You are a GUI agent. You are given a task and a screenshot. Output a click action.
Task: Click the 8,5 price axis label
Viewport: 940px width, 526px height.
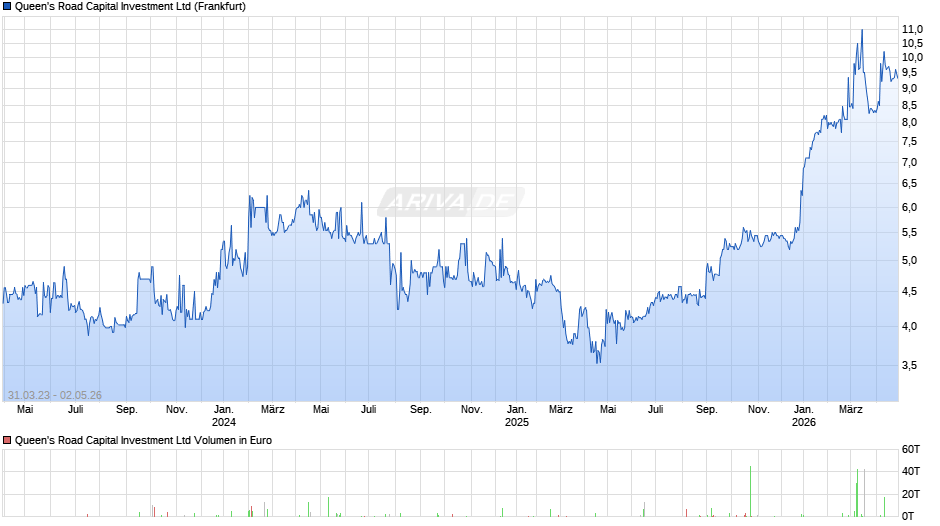[909, 106]
